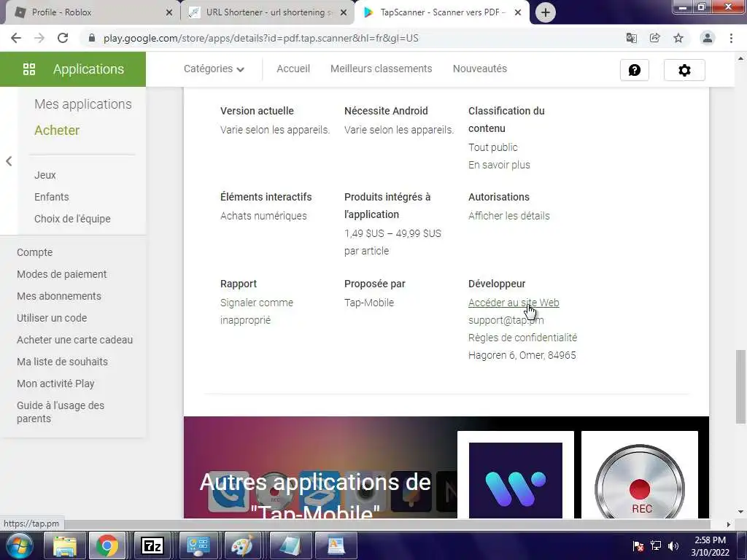Open the Play Store settings gear icon

point(684,70)
